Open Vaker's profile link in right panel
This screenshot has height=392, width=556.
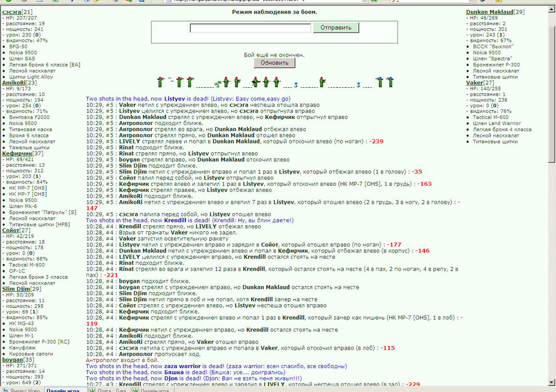pos(475,83)
